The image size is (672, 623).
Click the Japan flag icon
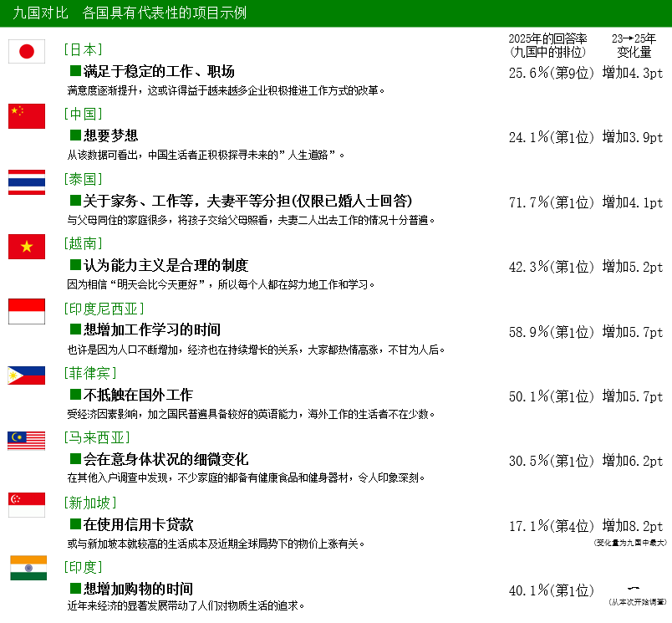[x=27, y=52]
